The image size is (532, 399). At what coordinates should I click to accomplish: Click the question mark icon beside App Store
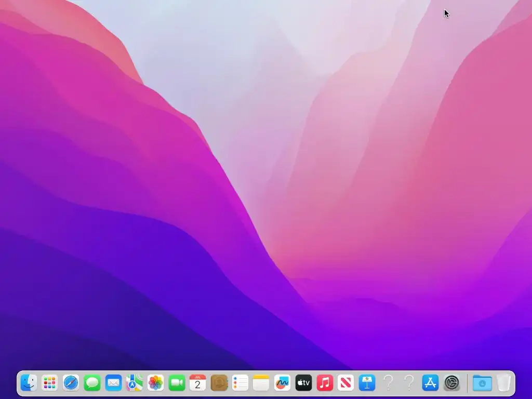(409, 383)
